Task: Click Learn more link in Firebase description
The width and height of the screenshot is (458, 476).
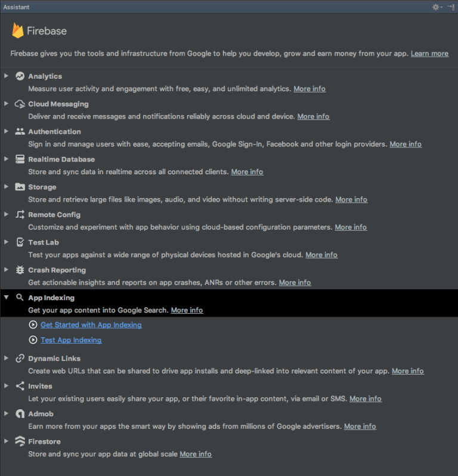Action: coord(429,54)
